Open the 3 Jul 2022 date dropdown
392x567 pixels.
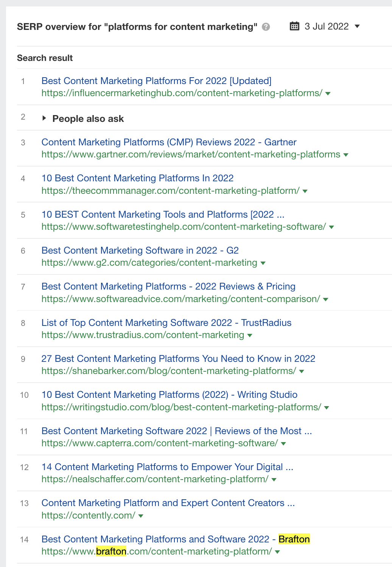tap(357, 26)
